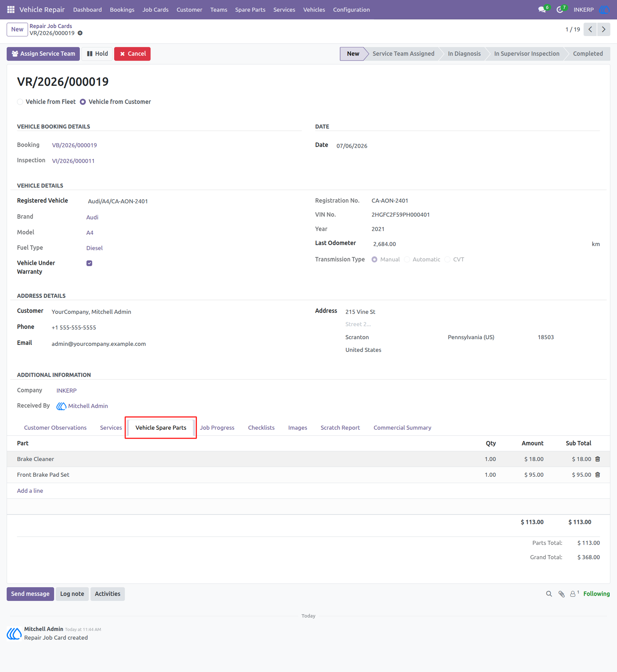Screen dimensions: 617x672
Task: Open the gear actions menu beside VR/2026/000019
Action: pyautogui.click(x=80, y=33)
